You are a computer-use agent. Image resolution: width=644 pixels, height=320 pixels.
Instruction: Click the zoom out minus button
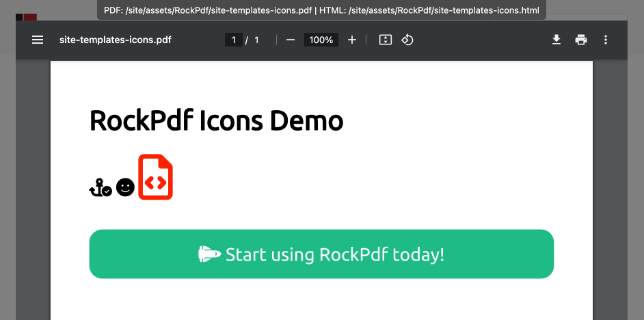click(291, 40)
